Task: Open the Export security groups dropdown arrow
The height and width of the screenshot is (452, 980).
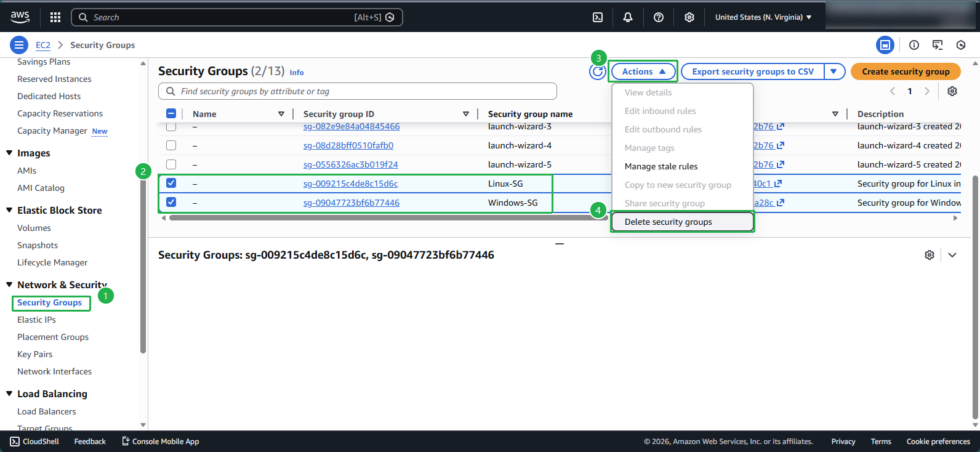Action: 833,71
